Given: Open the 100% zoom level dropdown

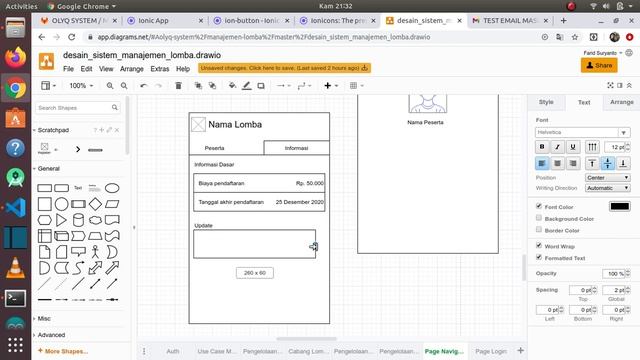Looking at the screenshot, I should [x=81, y=86].
